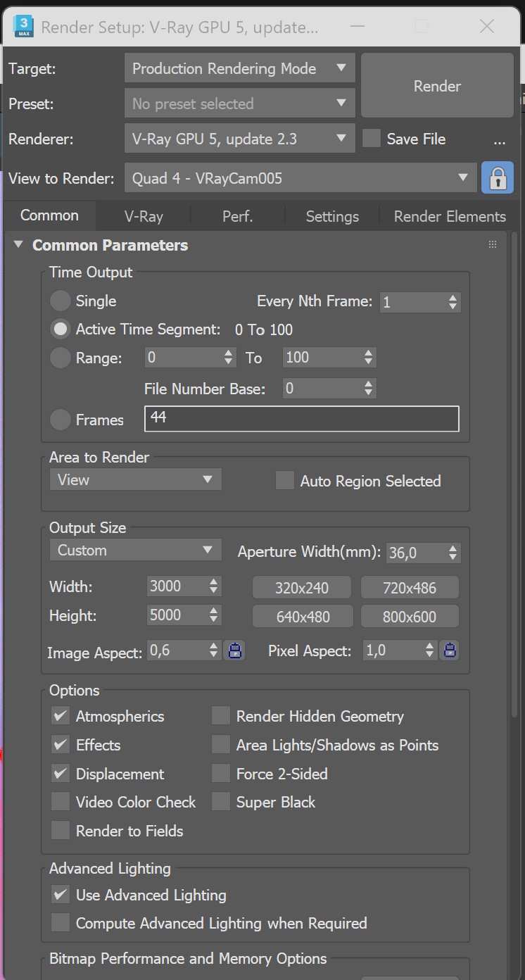The height and width of the screenshot is (980, 525).
Task: Choose the 800x600 size preset
Action: click(x=410, y=617)
